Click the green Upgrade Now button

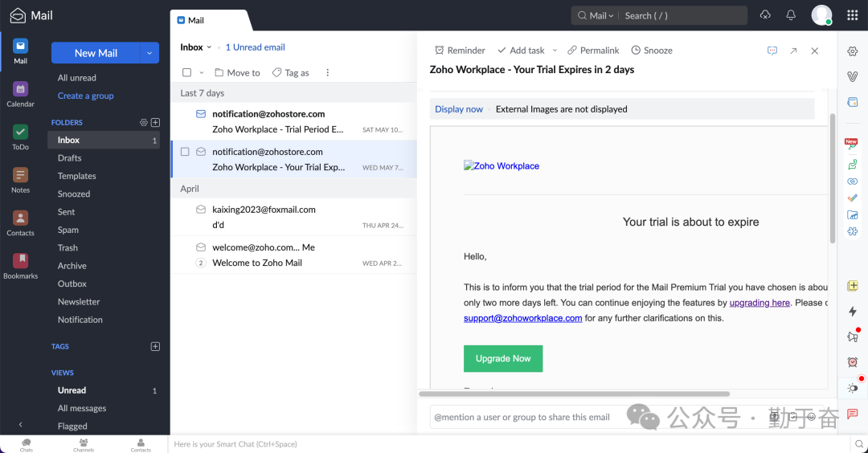pos(503,358)
